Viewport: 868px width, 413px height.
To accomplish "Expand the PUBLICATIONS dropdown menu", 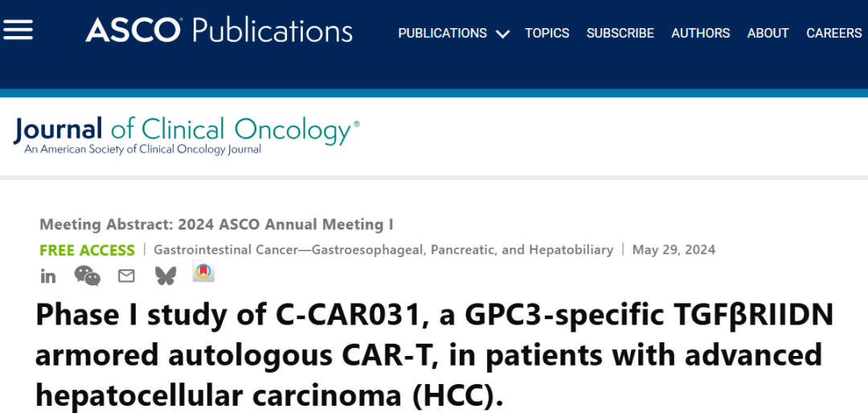I will (x=442, y=33).
